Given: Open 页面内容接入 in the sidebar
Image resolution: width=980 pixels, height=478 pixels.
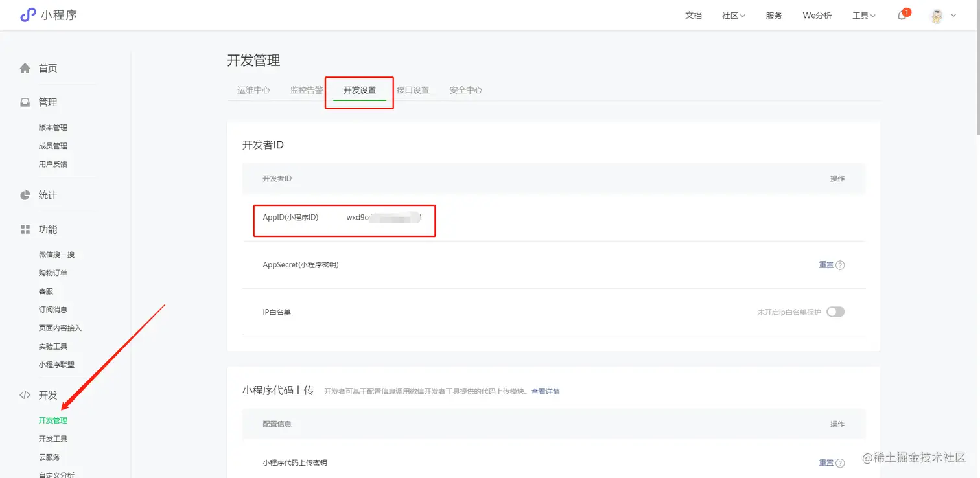Looking at the screenshot, I should [x=60, y=328].
